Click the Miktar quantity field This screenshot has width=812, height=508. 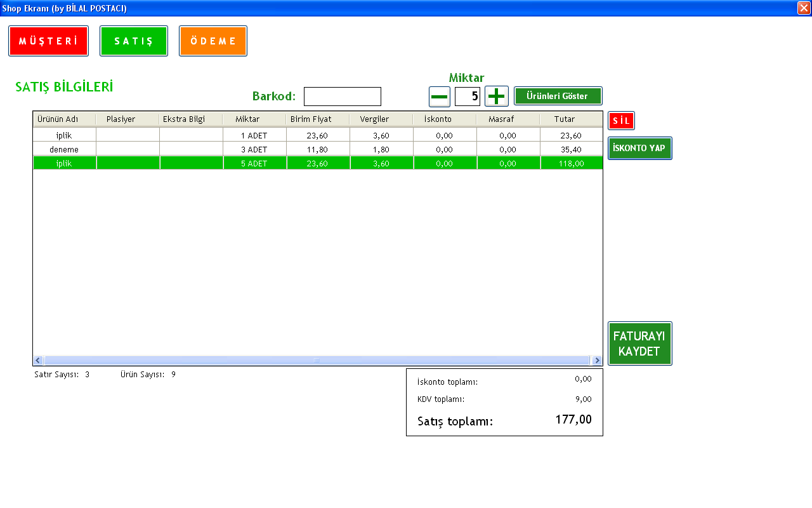468,97
